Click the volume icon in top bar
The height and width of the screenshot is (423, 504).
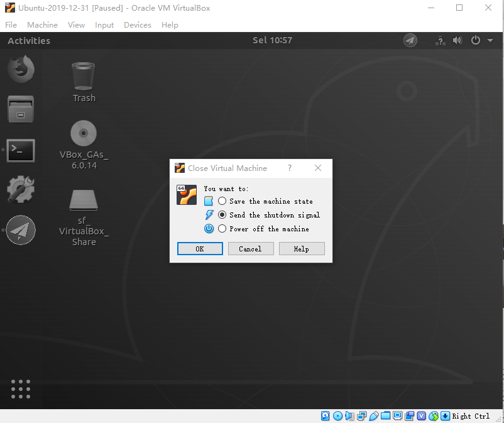coord(457,40)
